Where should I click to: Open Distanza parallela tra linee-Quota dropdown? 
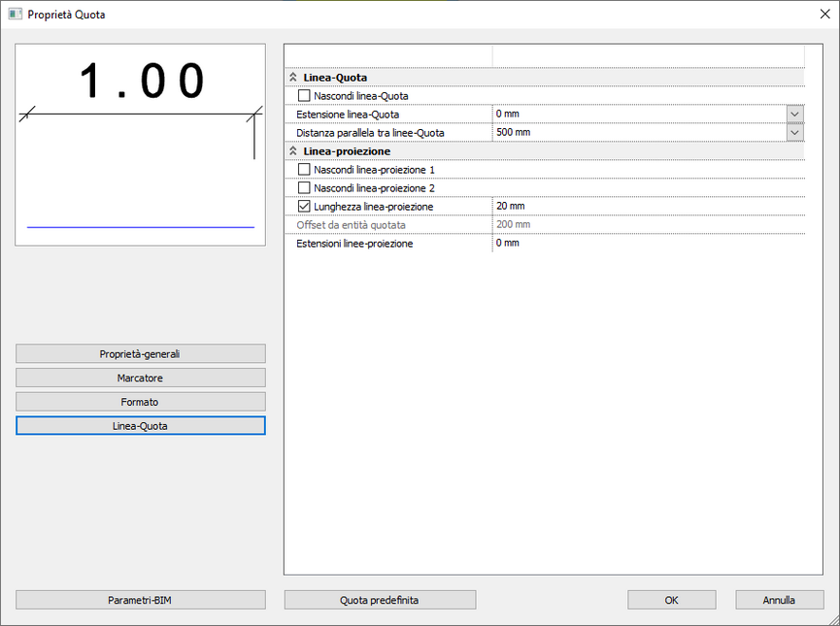795,132
